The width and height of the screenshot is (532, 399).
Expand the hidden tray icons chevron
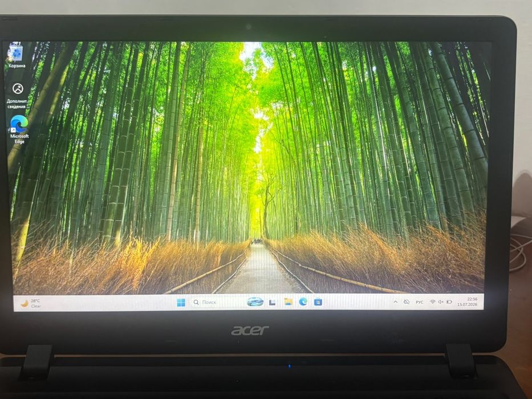pyautogui.click(x=395, y=302)
